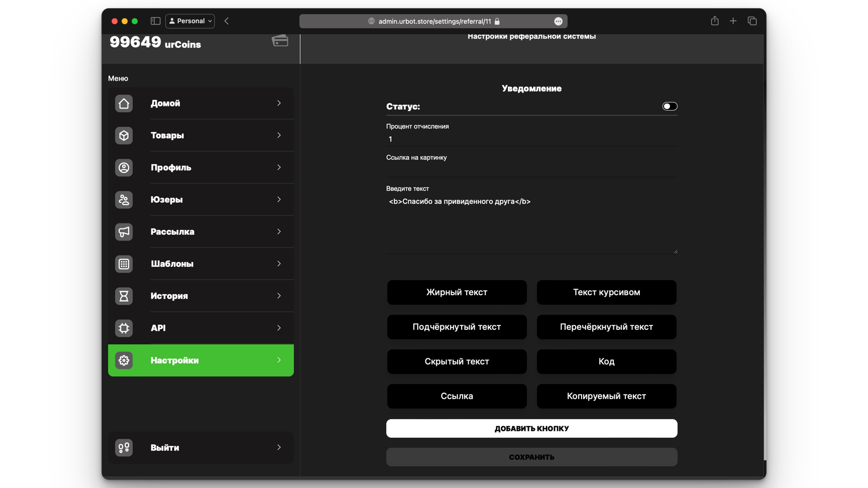Open the Настройки menu item

201,360
